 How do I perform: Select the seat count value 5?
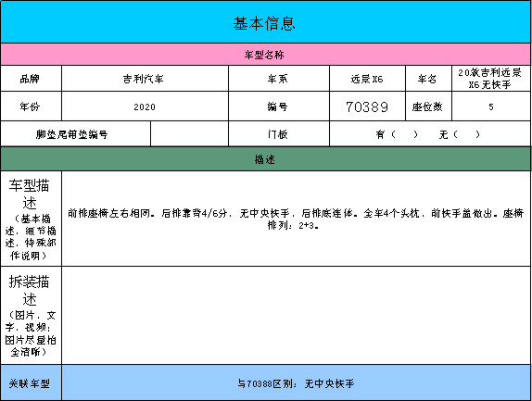click(491, 107)
